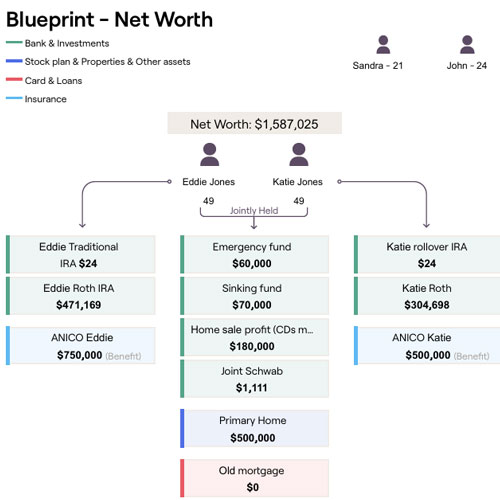Open ANICO Katie insurance card
Viewport: 500px width, 500px height.
coord(427,345)
